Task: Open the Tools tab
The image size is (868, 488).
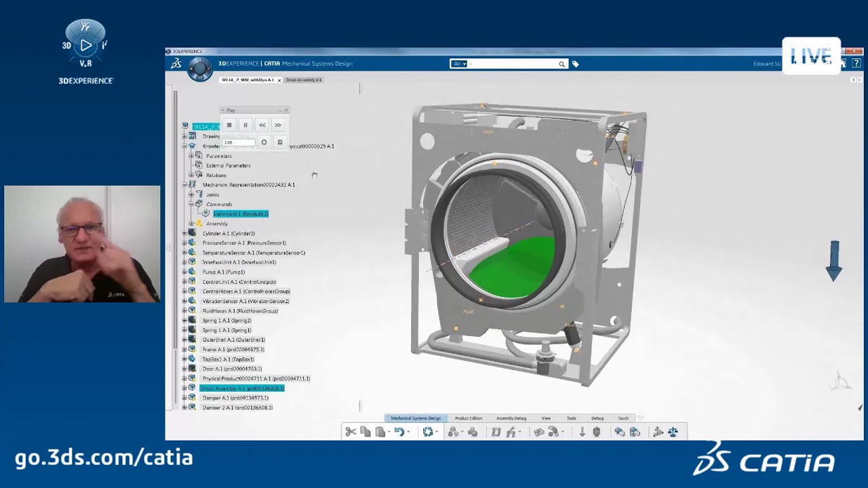Action: [572, 418]
